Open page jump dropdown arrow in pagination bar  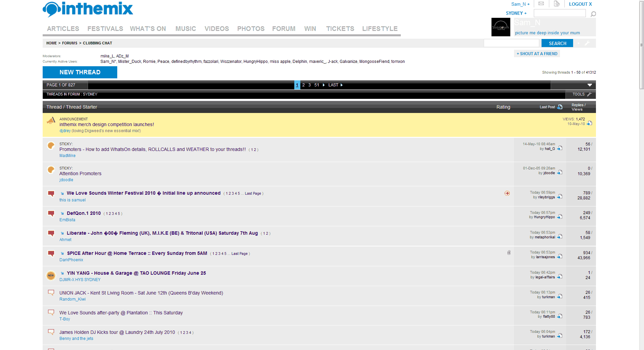click(590, 85)
